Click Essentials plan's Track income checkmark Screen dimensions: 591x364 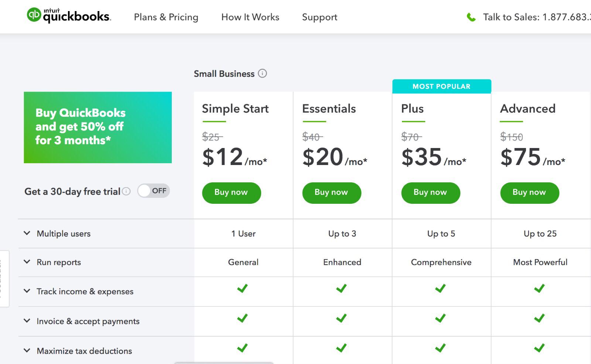(x=342, y=288)
